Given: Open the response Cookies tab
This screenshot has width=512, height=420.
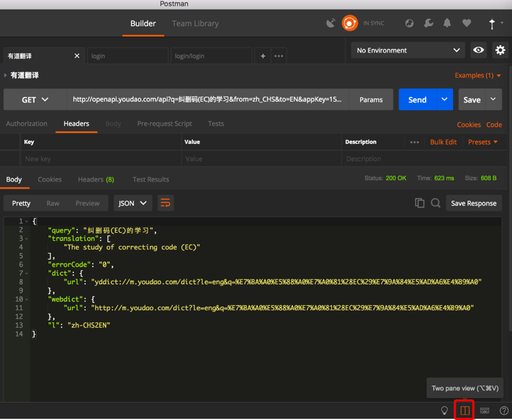Looking at the screenshot, I should pyautogui.click(x=50, y=180).
